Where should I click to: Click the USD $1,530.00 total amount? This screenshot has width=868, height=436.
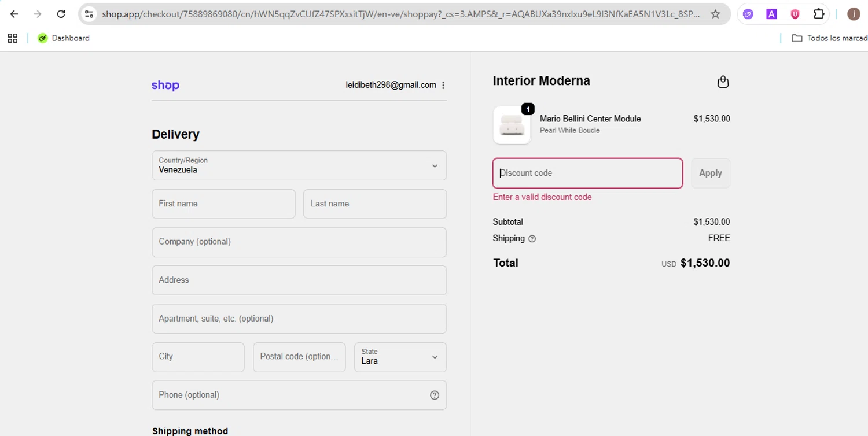(696, 263)
